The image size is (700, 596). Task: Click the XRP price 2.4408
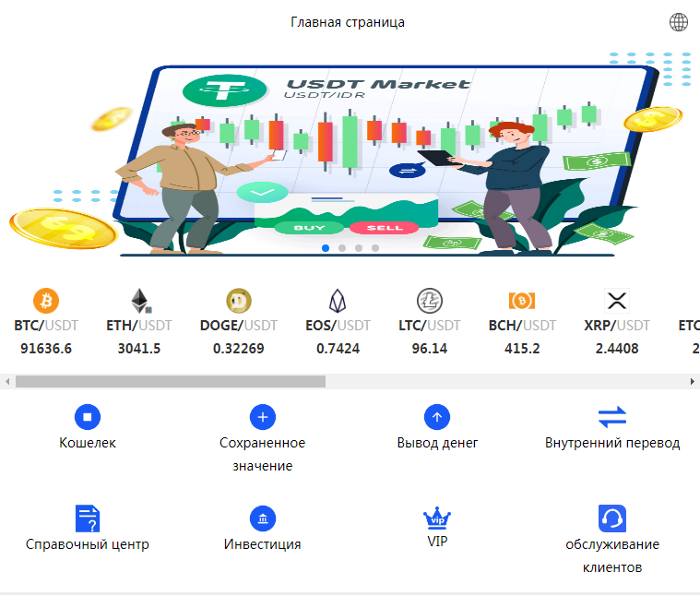[x=617, y=348]
